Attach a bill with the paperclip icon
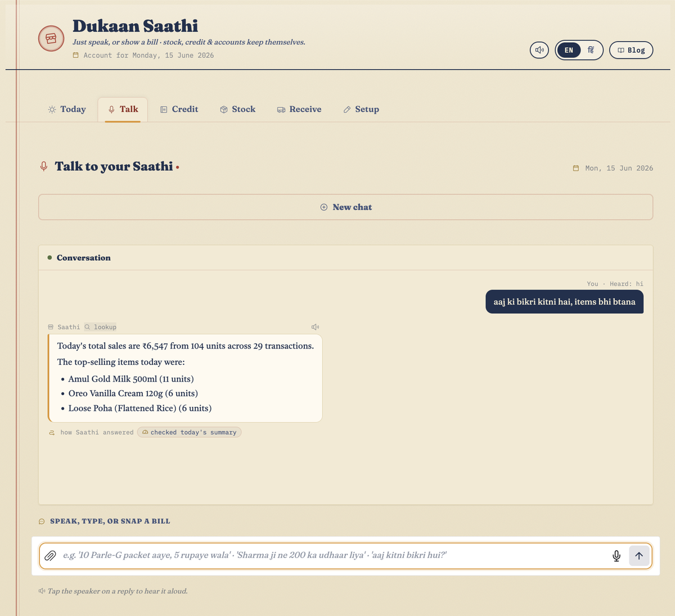The height and width of the screenshot is (616, 675). pos(51,555)
